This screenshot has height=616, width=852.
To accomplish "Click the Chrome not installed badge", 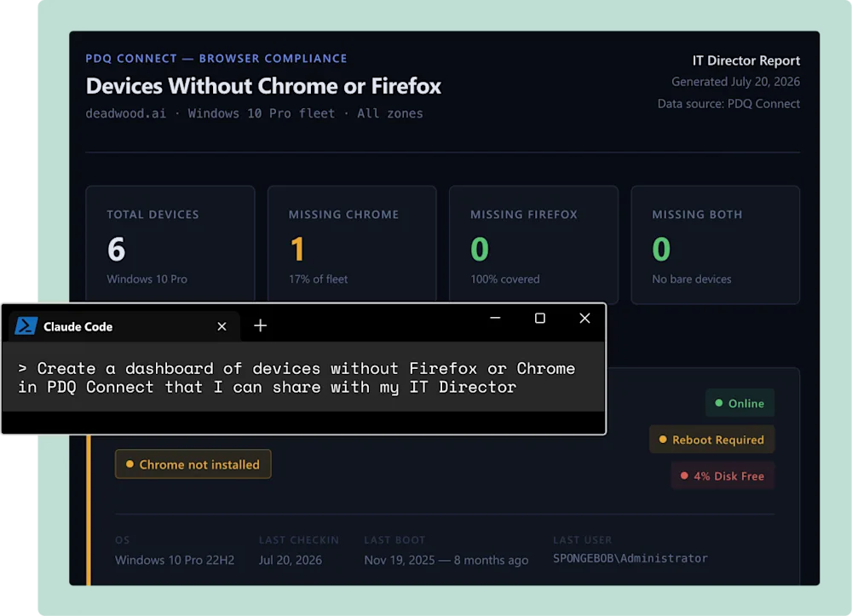I will 193,464.
